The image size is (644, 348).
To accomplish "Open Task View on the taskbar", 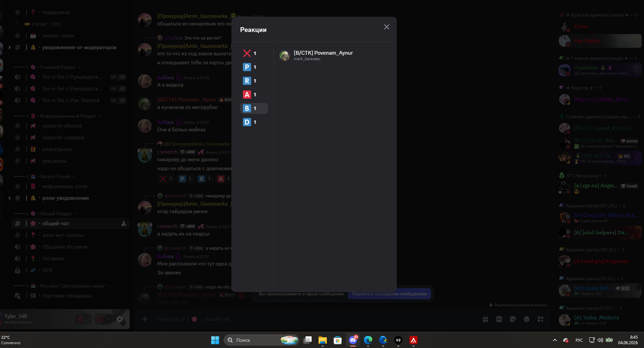I will 308,340.
